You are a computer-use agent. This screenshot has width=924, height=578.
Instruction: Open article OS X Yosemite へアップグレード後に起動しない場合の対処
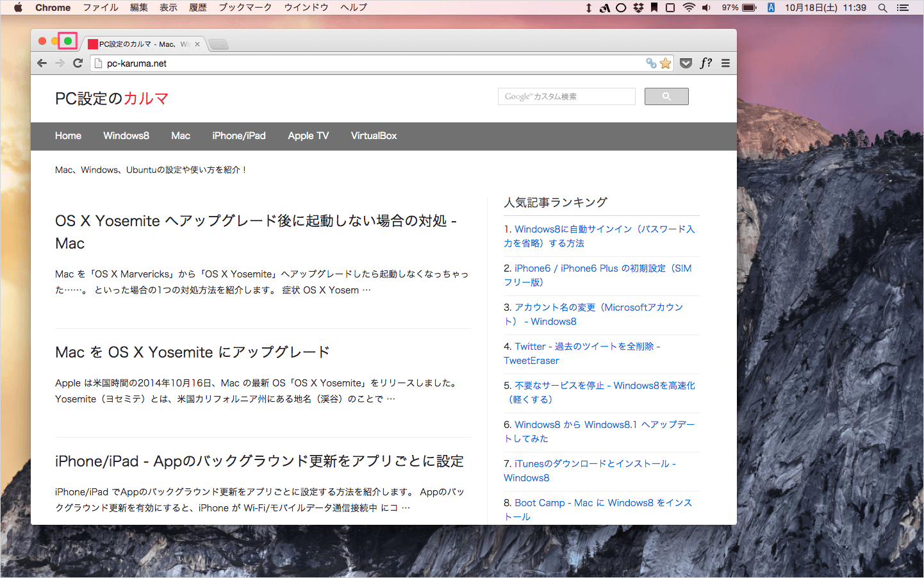[256, 232]
